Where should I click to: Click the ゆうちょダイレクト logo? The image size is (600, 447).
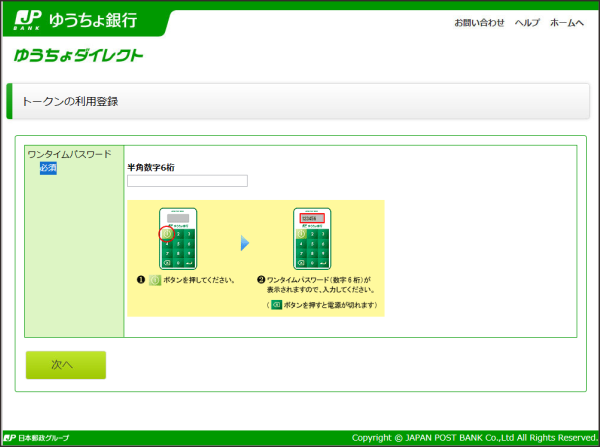tap(78, 55)
